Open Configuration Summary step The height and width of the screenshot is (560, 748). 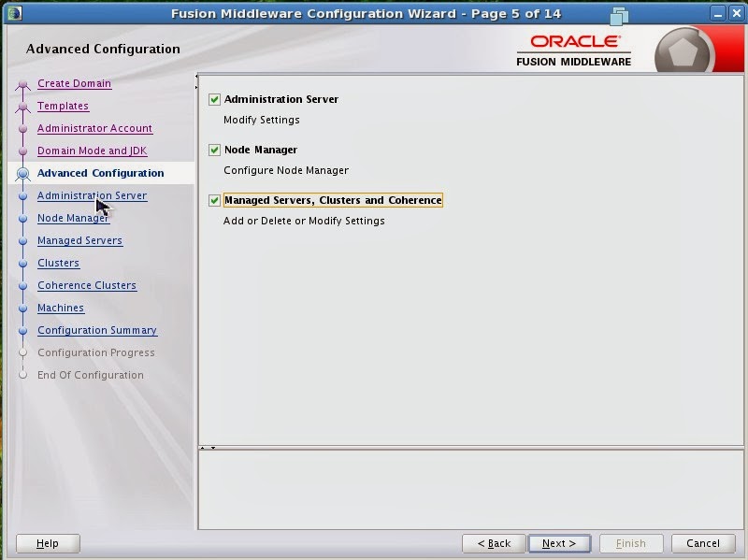[x=97, y=330]
